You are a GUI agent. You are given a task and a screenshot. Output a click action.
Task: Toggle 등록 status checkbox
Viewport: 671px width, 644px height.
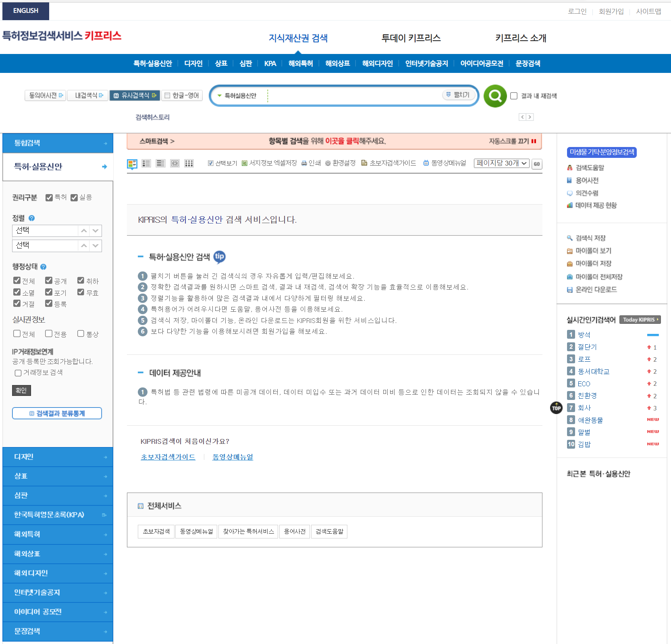[x=49, y=303]
